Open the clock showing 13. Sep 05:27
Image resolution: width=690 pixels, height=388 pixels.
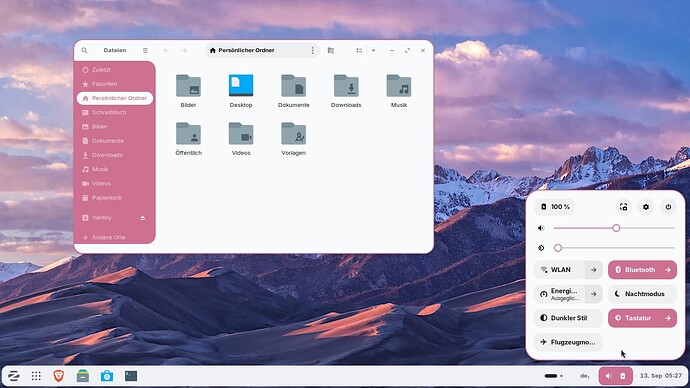(x=661, y=376)
